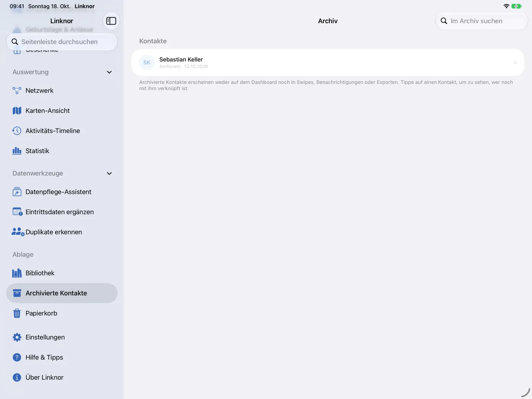This screenshot has width=532, height=399.
Task: Open the Papierkorb entry
Action: click(x=62, y=313)
